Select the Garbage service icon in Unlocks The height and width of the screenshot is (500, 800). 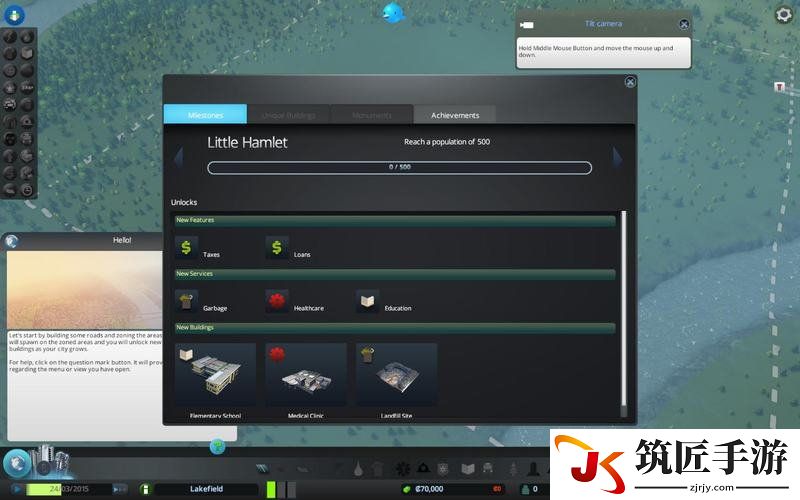186,301
